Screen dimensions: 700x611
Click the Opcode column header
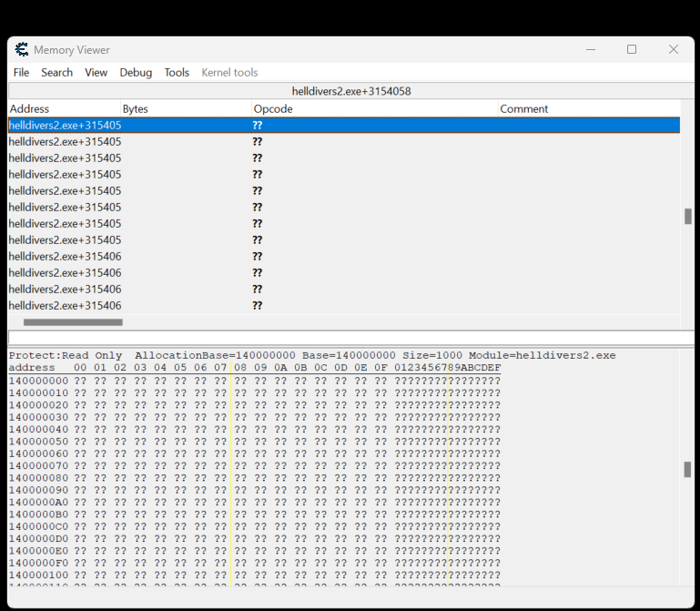pos(374,108)
